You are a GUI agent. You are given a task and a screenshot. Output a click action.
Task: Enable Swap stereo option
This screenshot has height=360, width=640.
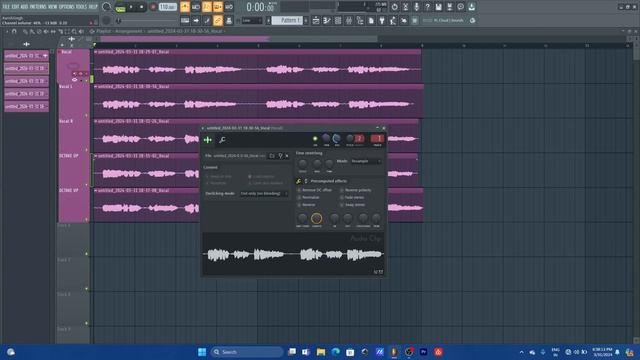[x=352, y=205]
